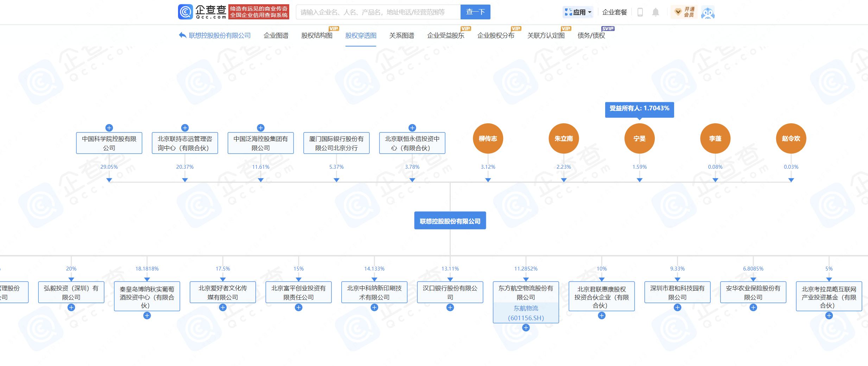Click back arrow to 联想控股股份有限公司
868x366 pixels.
[x=215, y=35]
